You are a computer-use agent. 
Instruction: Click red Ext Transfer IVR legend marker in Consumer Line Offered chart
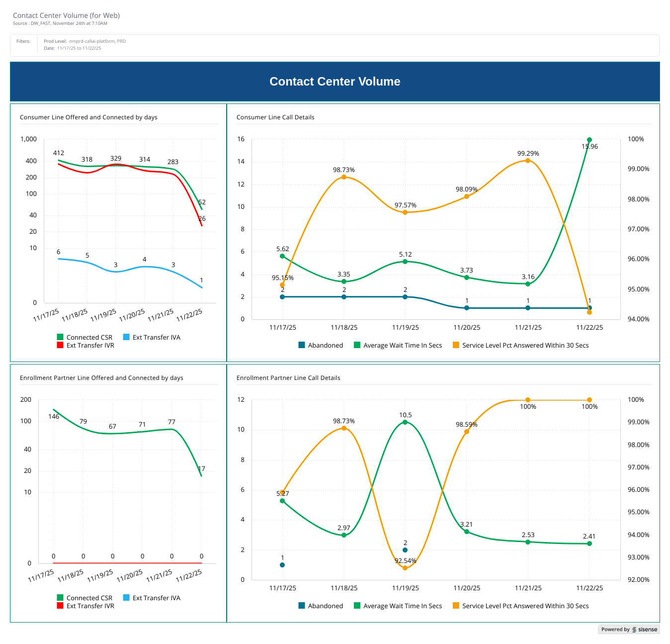coord(60,345)
